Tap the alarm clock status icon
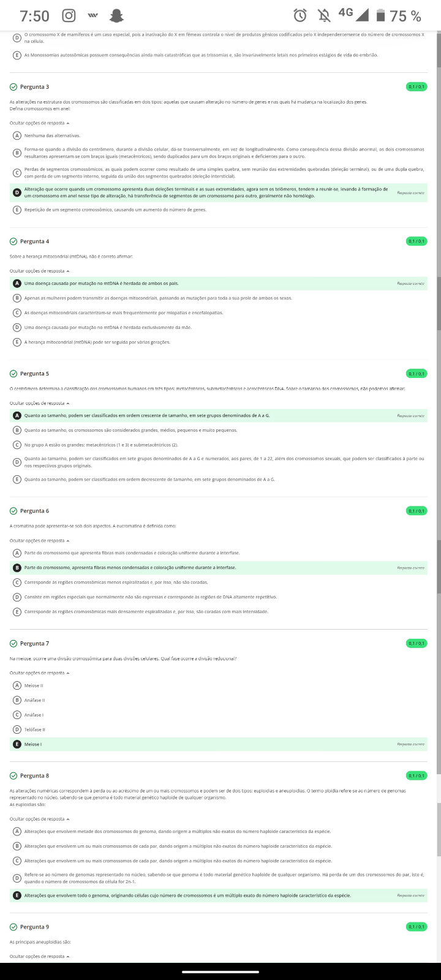The width and height of the screenshot is (441, 980). click(300, 15)
